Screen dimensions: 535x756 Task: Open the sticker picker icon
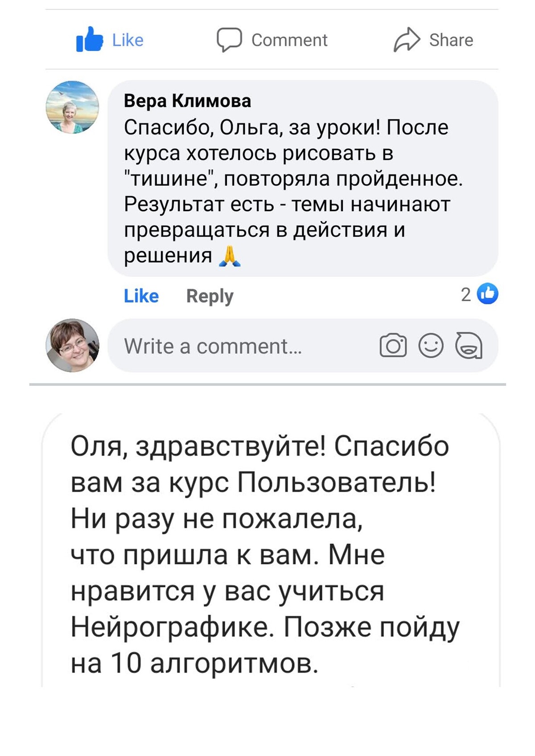coord(468,346)
